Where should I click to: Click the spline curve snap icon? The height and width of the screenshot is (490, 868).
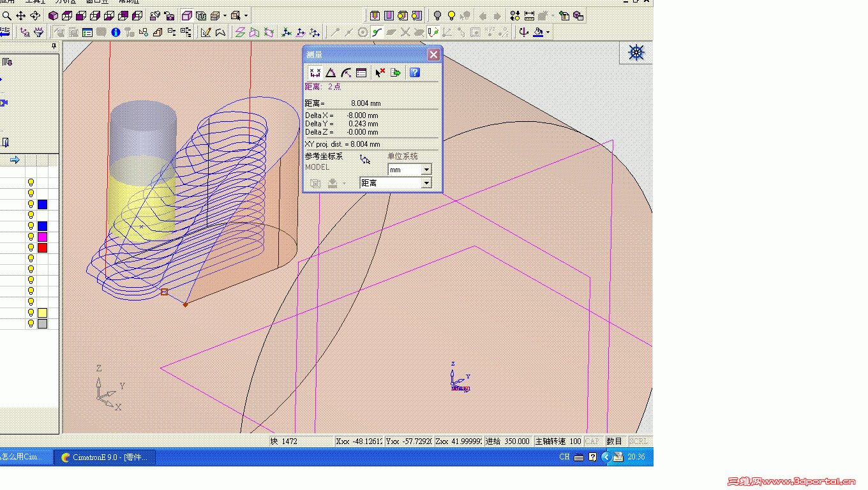click(377, 32)
